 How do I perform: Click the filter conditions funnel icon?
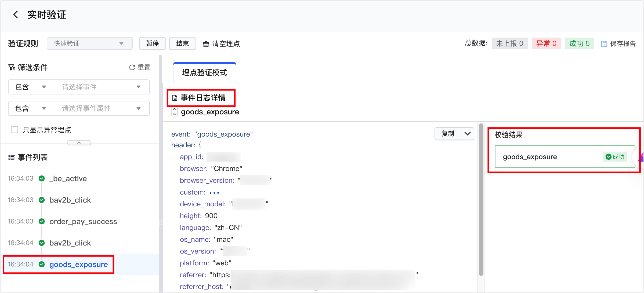click(x=12, y=67)
